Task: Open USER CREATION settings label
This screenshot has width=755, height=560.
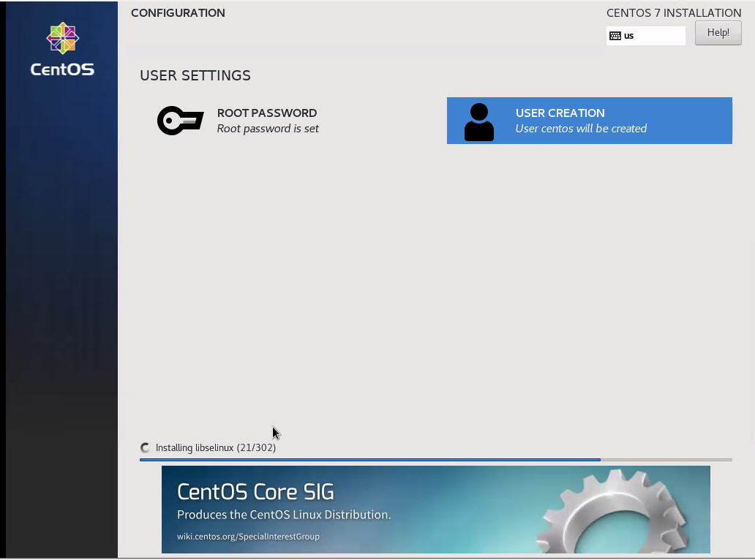Action: coord(560,113)
